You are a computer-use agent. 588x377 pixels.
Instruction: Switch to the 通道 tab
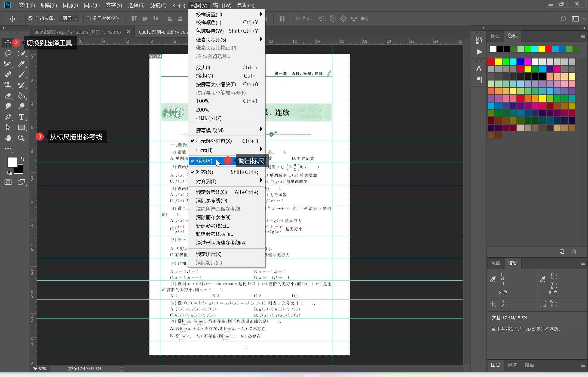tap(512, 365)
